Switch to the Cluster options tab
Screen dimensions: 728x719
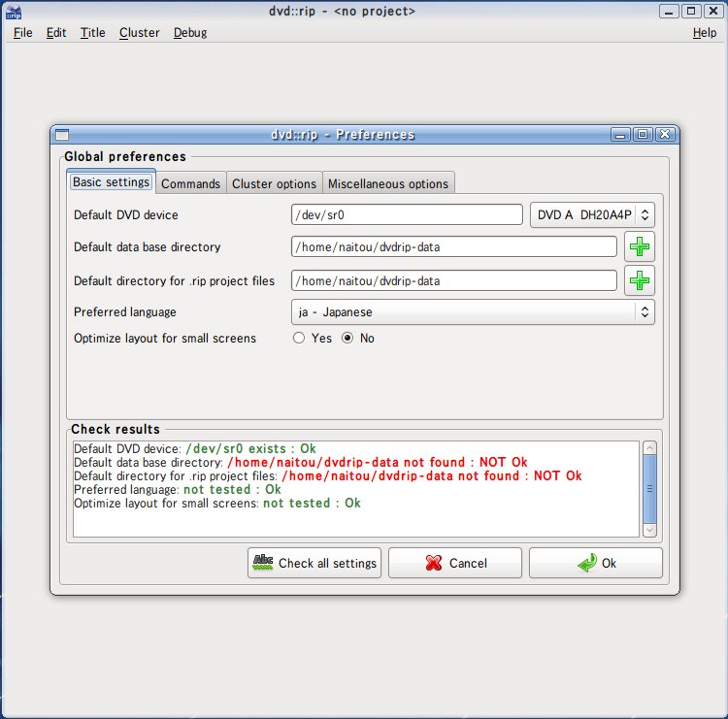click(x=274, y=183)
